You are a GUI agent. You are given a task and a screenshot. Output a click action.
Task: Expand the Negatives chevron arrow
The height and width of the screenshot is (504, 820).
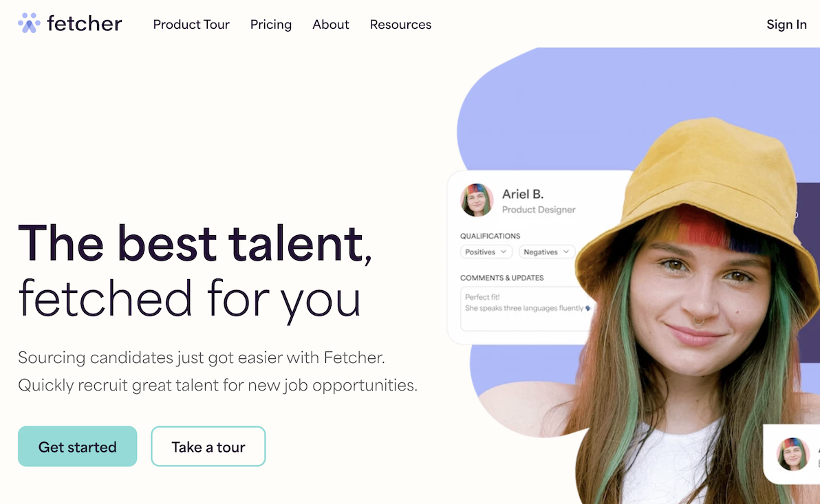click(565, 252)
